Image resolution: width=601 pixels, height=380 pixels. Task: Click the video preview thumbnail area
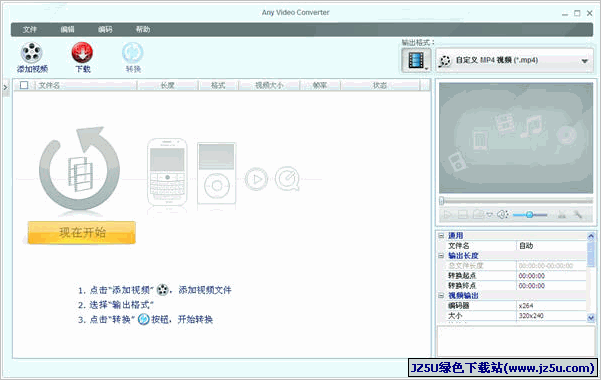(x=516, y=138)
